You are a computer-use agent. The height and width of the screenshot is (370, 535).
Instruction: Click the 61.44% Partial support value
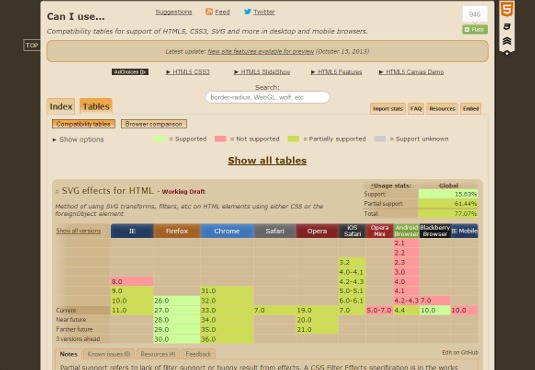click(x=448, y=204)
